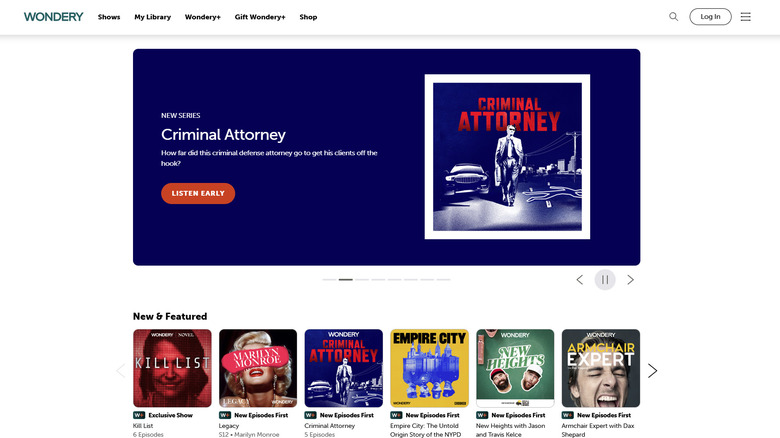Open Gift Wondery+
This screenshot has height=438, width=780.
tap(260, 16)
